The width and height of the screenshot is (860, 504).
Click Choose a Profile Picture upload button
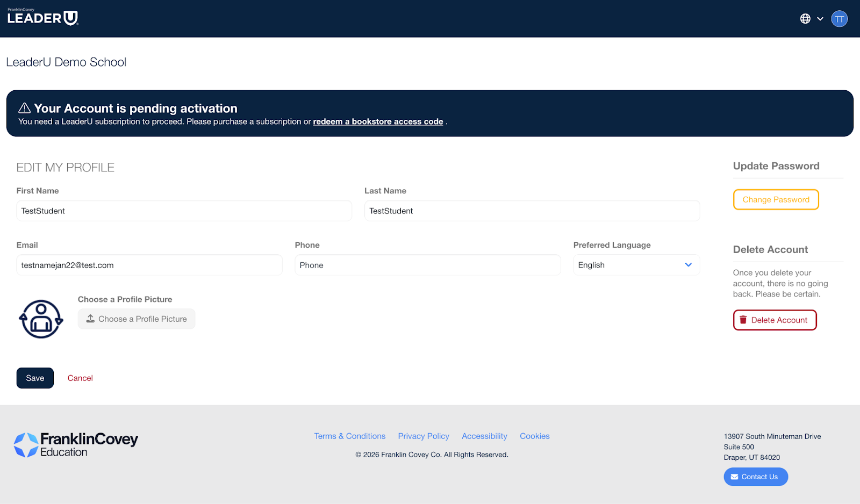pos(137,319)
